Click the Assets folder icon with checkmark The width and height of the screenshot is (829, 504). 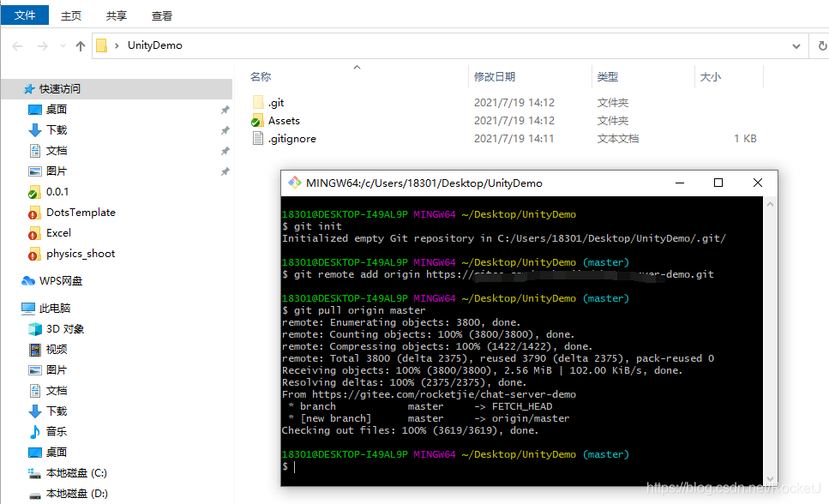(257, 121)
